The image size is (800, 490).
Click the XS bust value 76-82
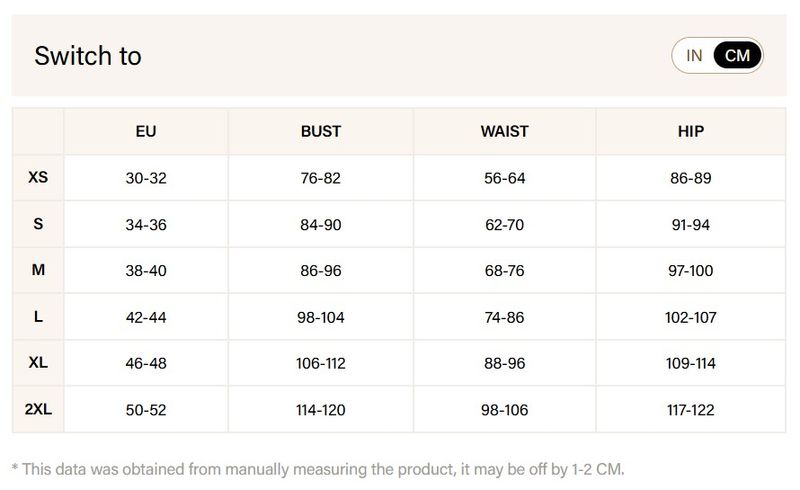tap(320, 179)
